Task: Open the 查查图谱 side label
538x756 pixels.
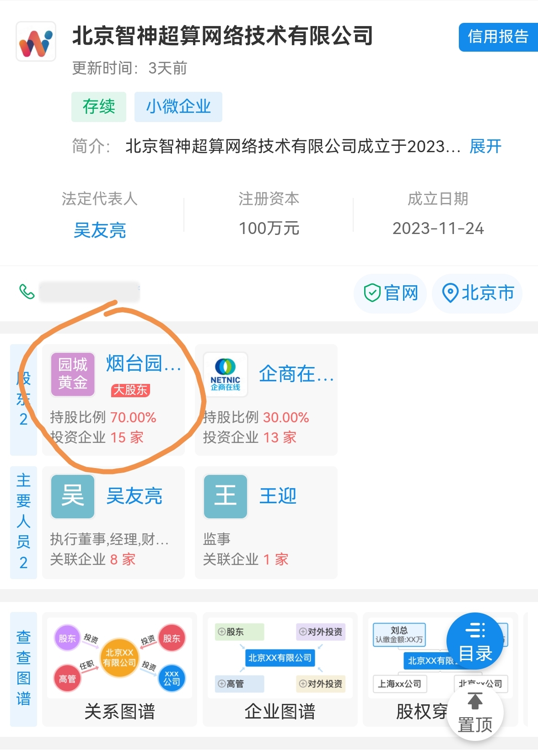Action: click(24, 669)
